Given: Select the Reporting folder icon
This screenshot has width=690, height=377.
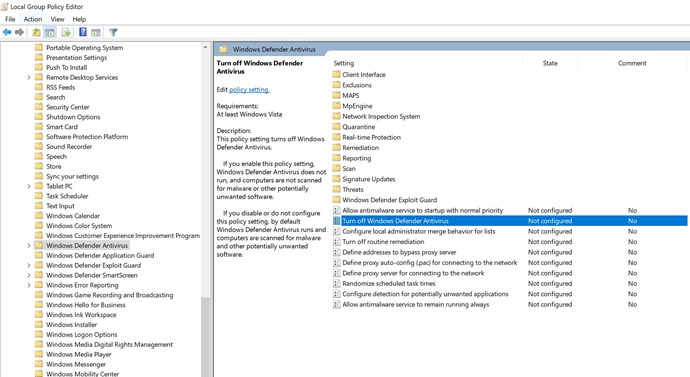Looking at the screenshot, I should point(337,158).
